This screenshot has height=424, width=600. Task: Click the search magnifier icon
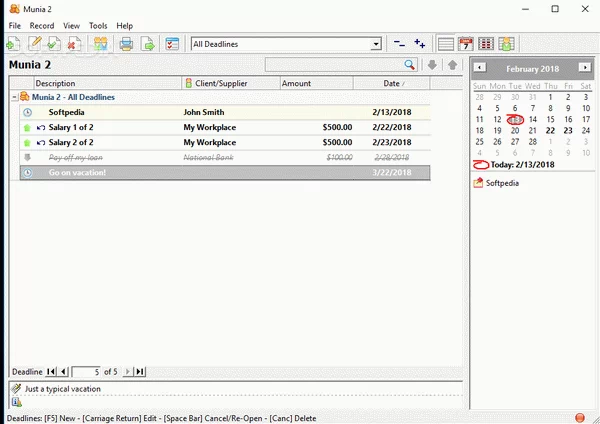point(410,65)
